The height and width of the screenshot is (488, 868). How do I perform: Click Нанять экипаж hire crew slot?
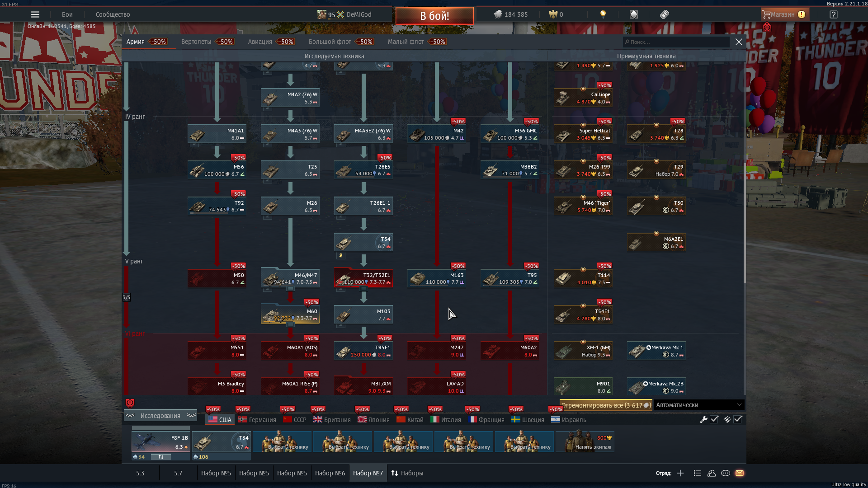click(585, 441)
